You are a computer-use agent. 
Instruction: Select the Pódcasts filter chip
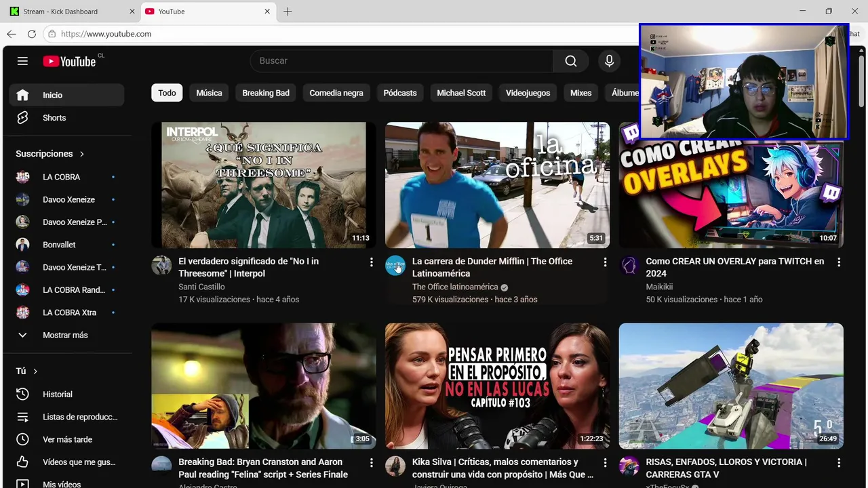click(x=400, y=93)
